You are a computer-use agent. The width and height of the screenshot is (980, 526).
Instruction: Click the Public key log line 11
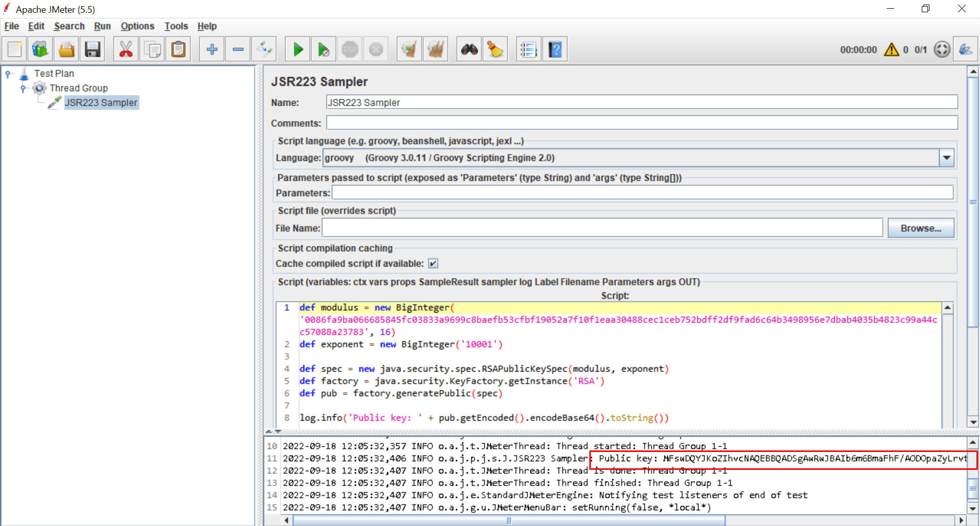click(x=625, y=458)
